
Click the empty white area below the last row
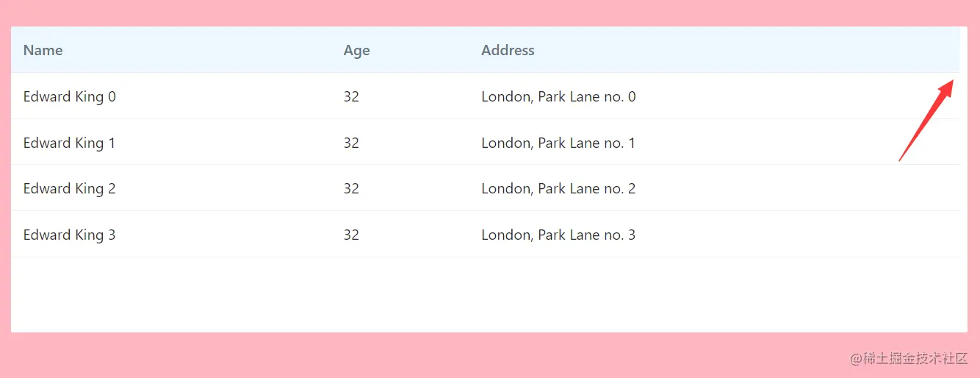[485, 294]
